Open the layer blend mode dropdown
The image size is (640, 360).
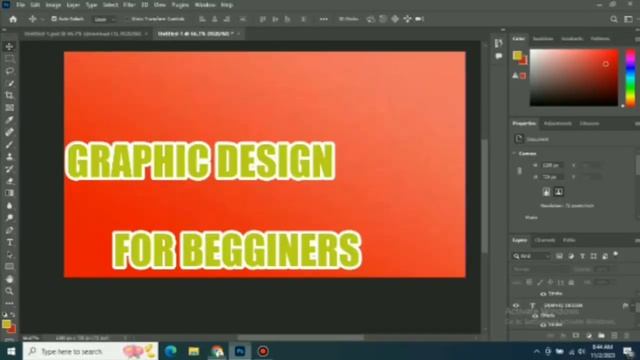coord(539,269)
